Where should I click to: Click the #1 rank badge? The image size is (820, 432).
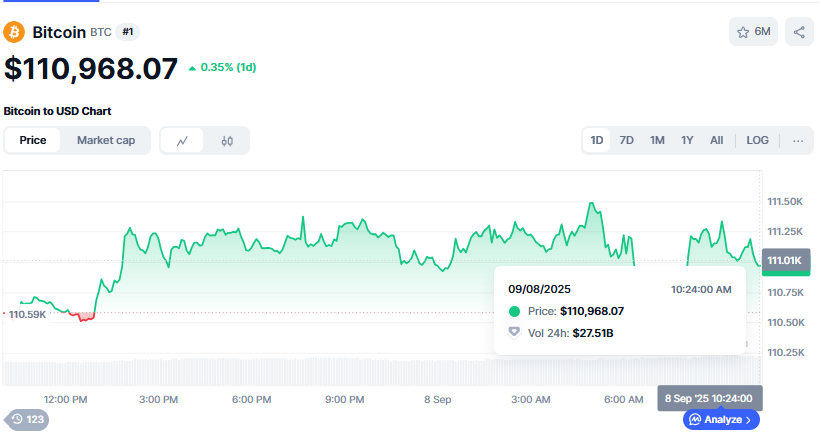pos(128,32)
